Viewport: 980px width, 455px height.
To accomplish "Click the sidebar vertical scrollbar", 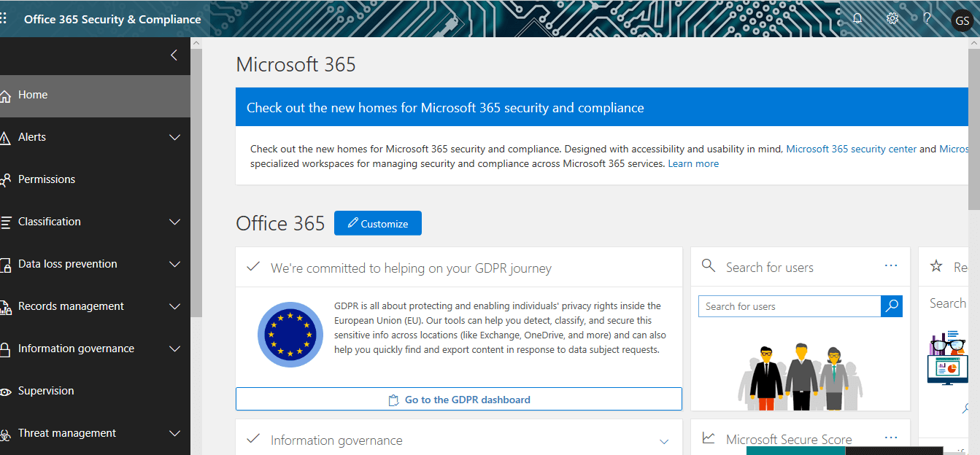I will point(196,182).
